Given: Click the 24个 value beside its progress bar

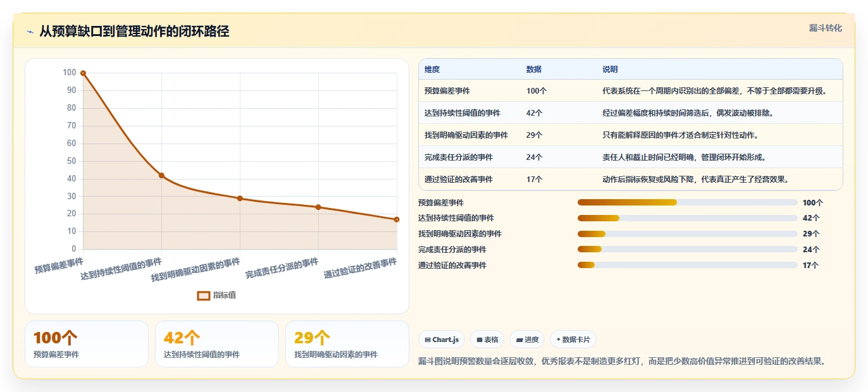Looking at the screenshot, I should coord(811,250).
